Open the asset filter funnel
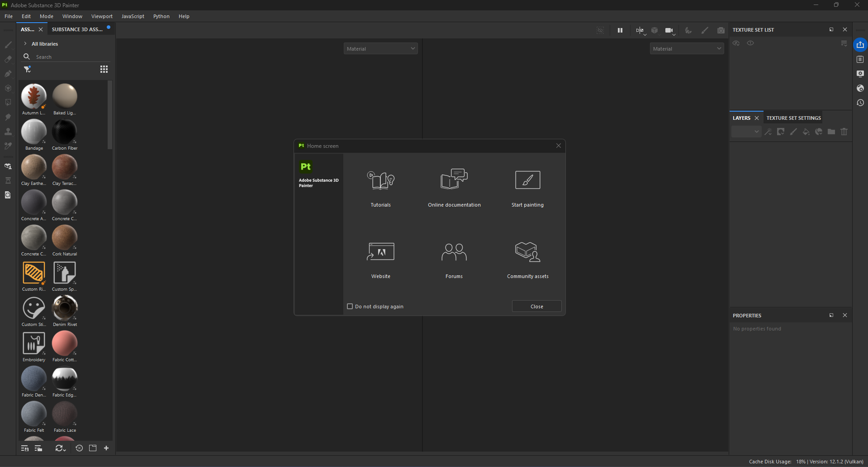868x467 pixels. coord(28,69)
